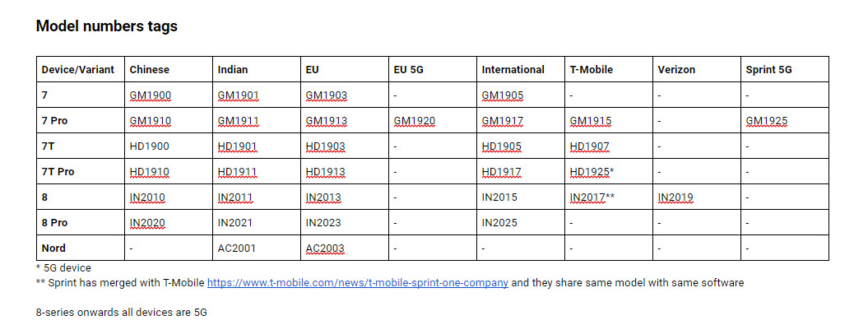Select the IN2025 International cell
Screen dimensions: 868x325
[x=520, y=223]
